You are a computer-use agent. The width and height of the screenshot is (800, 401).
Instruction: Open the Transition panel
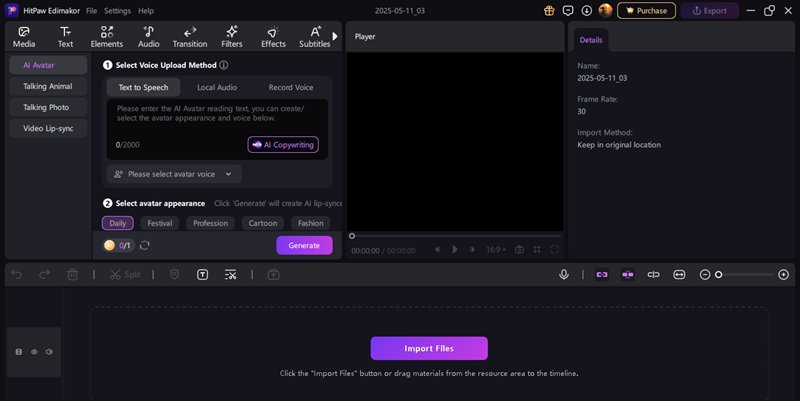(190, 37)
